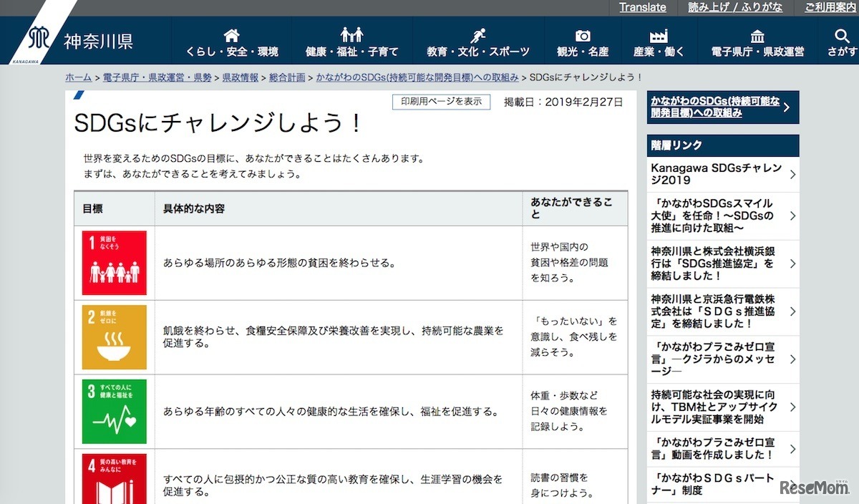
Task: Select 読み上げ・ふりがな in the top bar
Action: click(x=734, y=7)
